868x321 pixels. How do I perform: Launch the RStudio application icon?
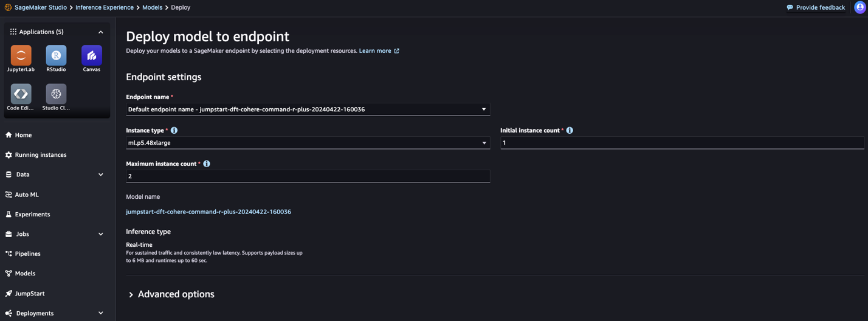(56, 55)
